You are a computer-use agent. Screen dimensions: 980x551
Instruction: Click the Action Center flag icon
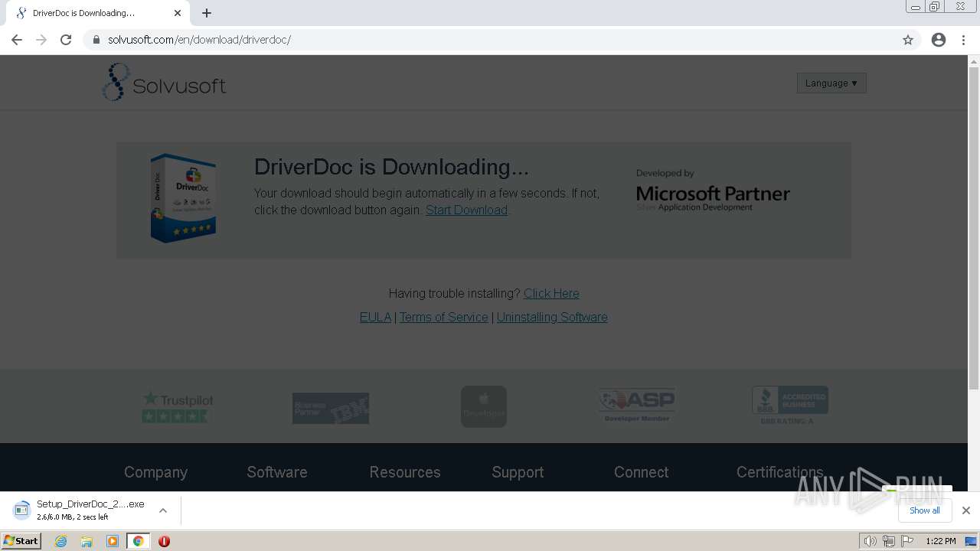click(x=907, y=541)
